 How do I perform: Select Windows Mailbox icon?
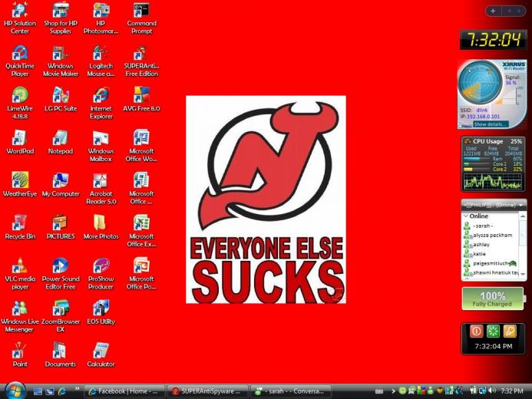[x=101, y=146]
